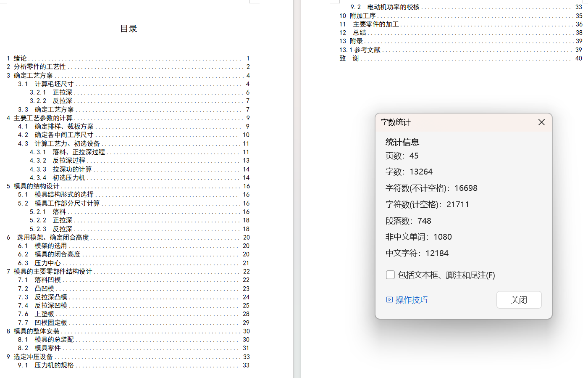Viewport: 588px width, 378px height.
Task: Click TOC entry 7.2 凸凹模
Action: (x=44, y=288)
